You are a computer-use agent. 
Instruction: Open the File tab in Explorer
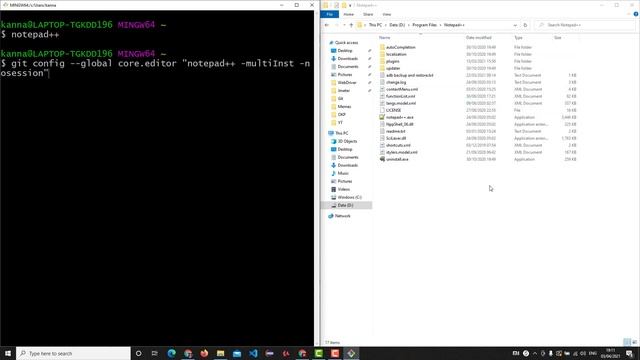330,14
